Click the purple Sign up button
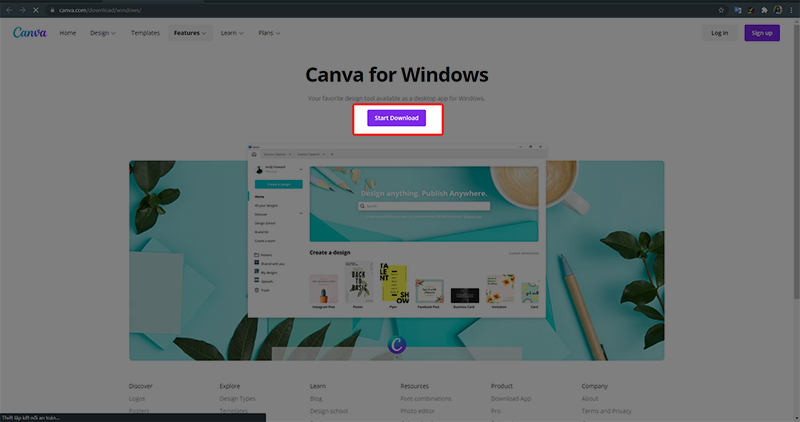The height and width of the screenshot is (422, 800). click(x=762, y=33)
